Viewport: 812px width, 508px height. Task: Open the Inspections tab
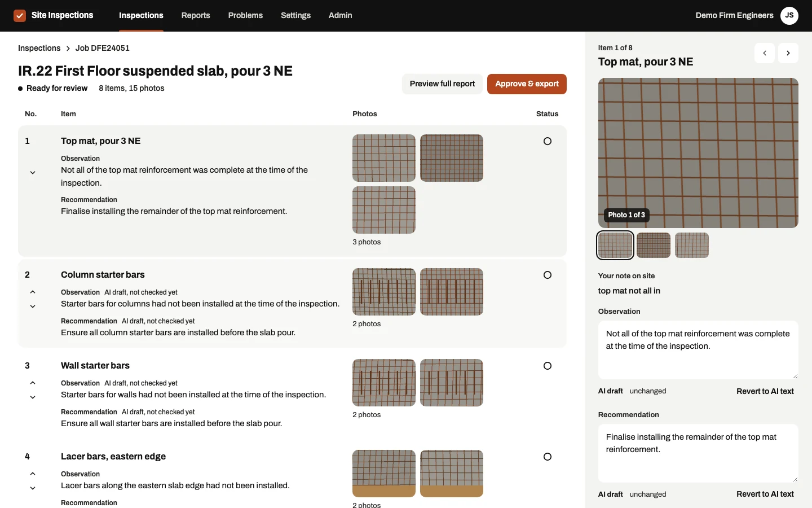(x=141, y=16)
